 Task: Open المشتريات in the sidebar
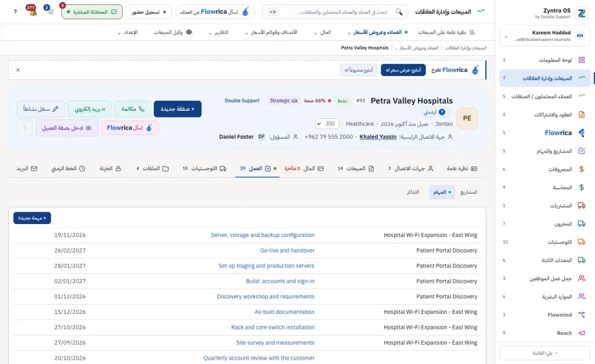545,206
